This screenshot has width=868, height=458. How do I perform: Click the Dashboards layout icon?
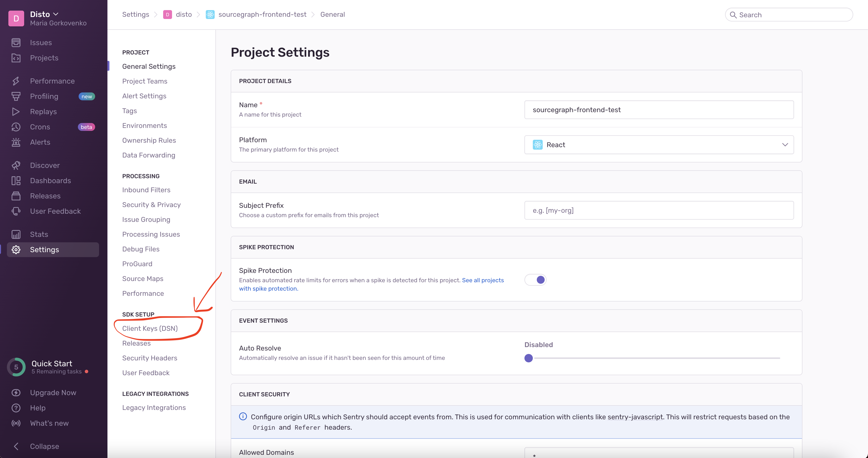click(x=16, y=181)
